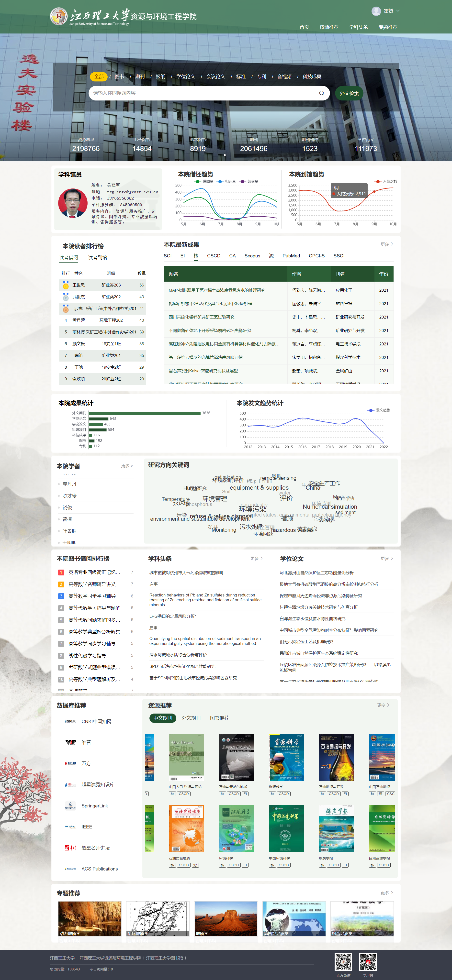The image size is (452, 980).
Task: Open book 高等数学名师辅导讲义
Action: pyautogui.click(x=92, y=584)
